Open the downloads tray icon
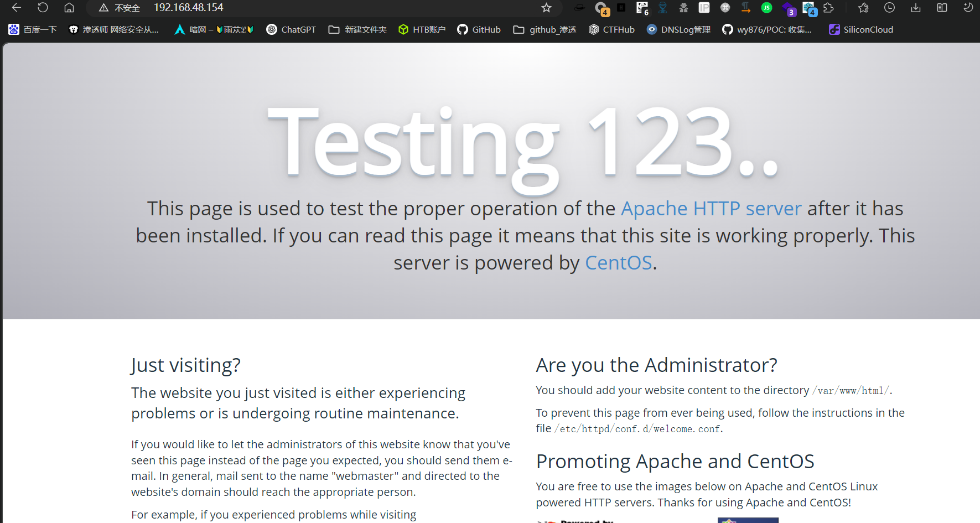980x523 pixels. [x=916, y=8]
